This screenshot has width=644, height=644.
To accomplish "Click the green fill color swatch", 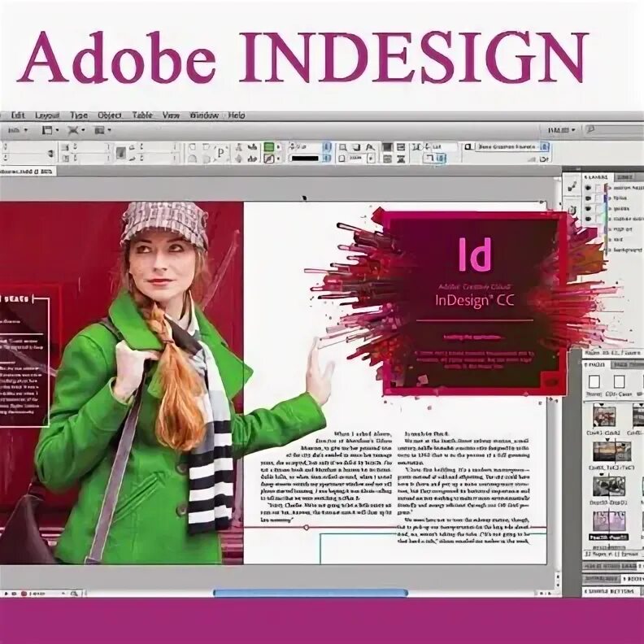I will 268,146.
